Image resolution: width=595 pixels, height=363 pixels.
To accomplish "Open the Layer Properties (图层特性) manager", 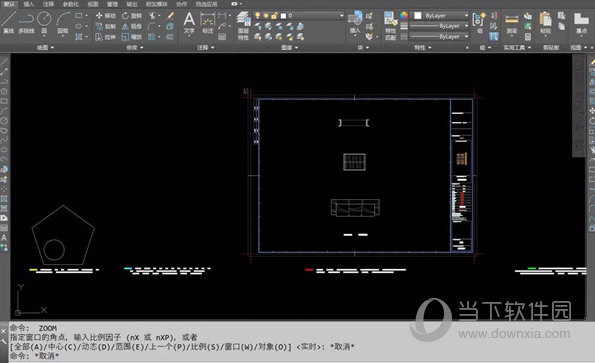I will point(243,25).
